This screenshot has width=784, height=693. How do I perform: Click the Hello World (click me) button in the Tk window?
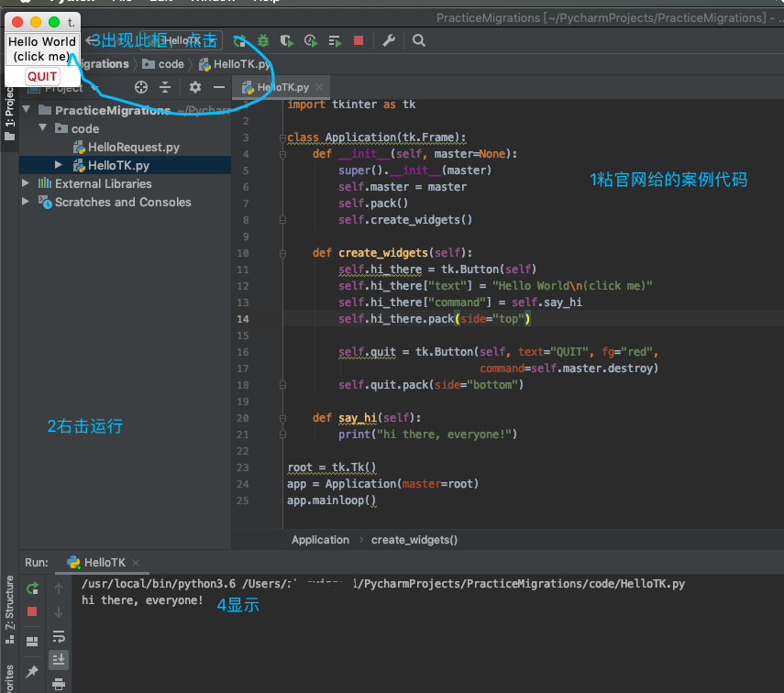[42, 49]
